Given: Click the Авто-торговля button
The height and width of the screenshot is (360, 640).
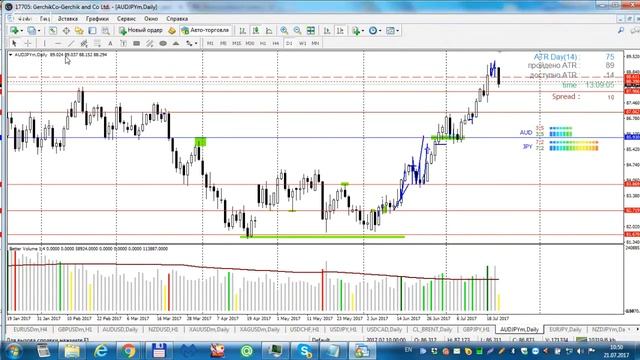Looking at the screenshot, I should pos(206,31).
